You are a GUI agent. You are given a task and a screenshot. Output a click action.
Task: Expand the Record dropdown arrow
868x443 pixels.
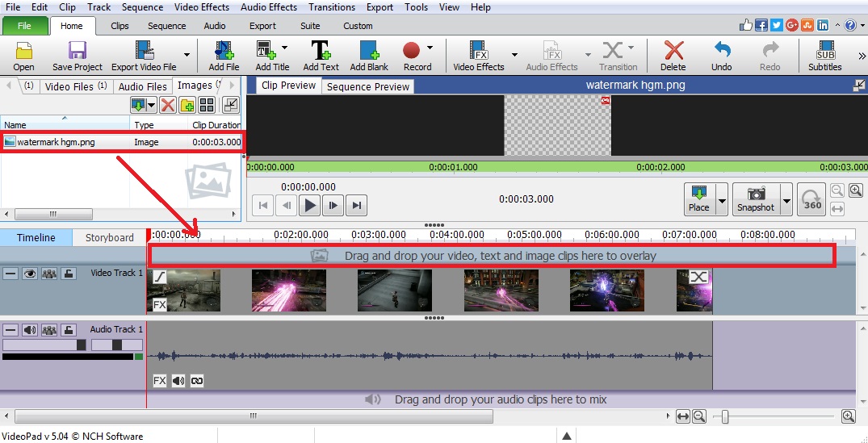click(429, 48)
